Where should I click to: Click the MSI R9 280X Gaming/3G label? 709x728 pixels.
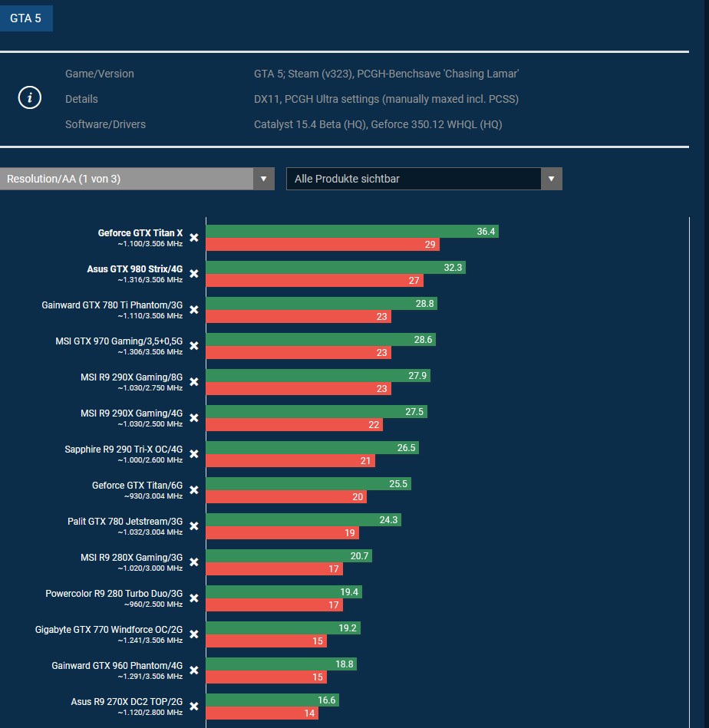point(131,558)
